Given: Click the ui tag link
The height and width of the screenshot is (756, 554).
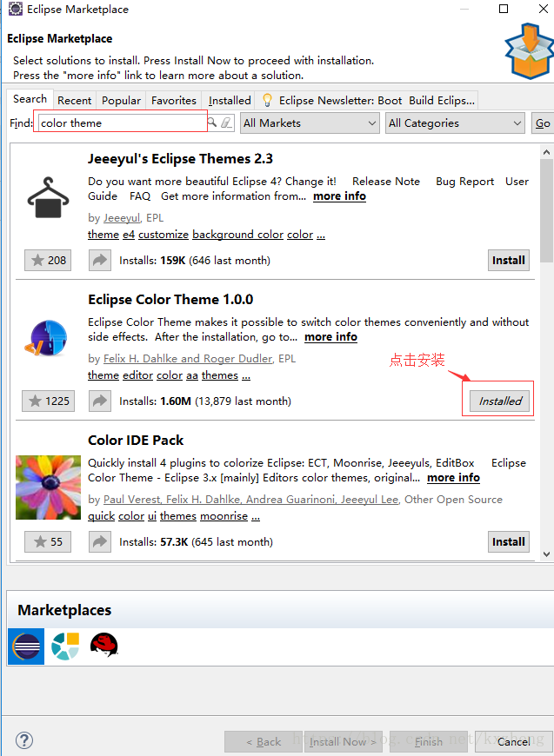Looking at the screenshot, I should pyautogui.click(x=152, y=516).
